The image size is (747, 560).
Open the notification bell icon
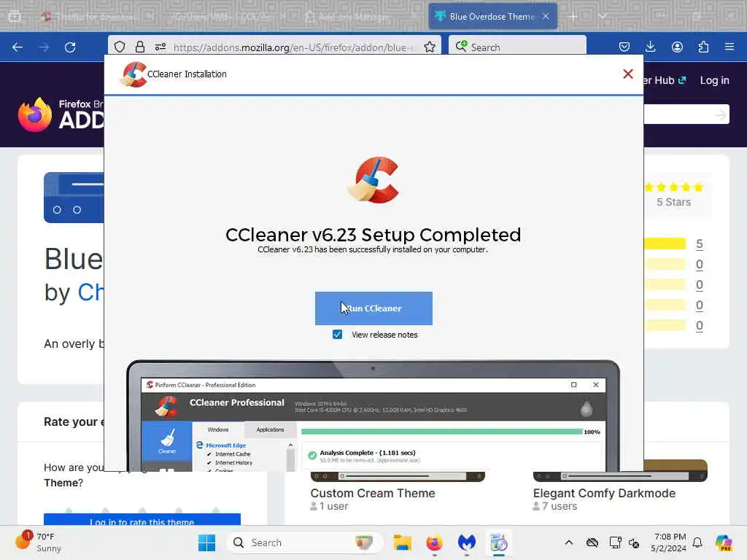[x=697, y=542]
